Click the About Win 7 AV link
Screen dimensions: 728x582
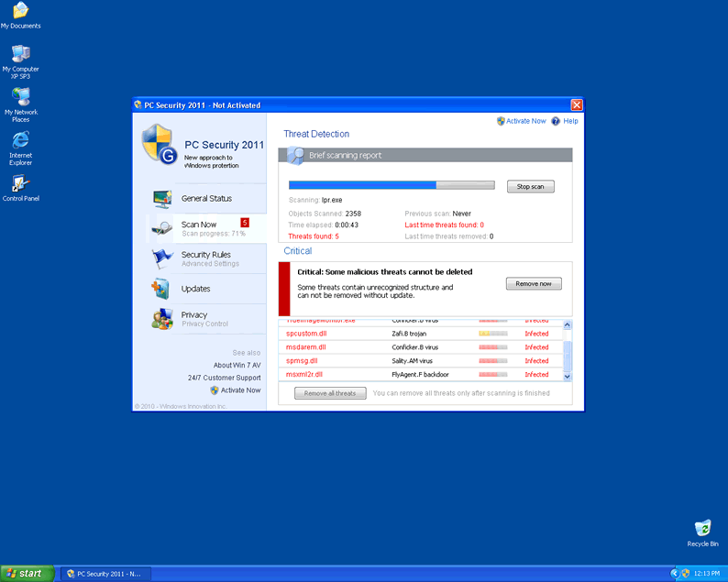click(x=237, y=366)
